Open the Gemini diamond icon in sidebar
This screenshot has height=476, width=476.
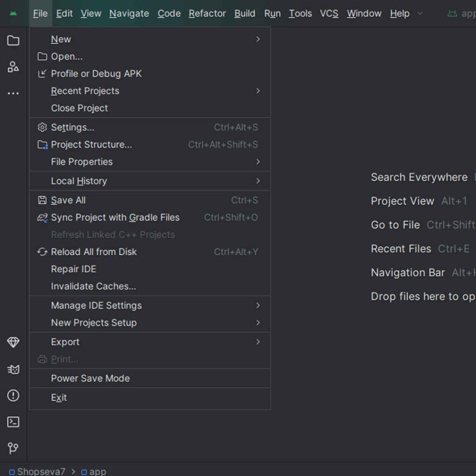[13, 343]
